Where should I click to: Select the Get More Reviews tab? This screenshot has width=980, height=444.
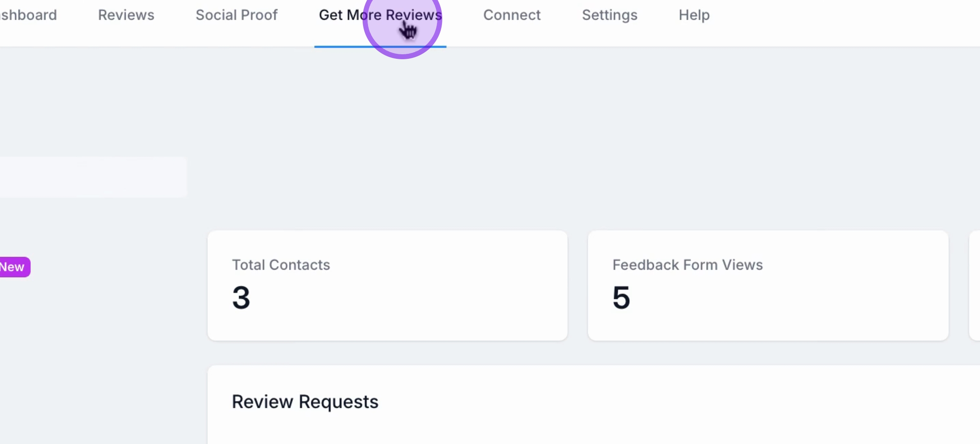pos(380,15)
